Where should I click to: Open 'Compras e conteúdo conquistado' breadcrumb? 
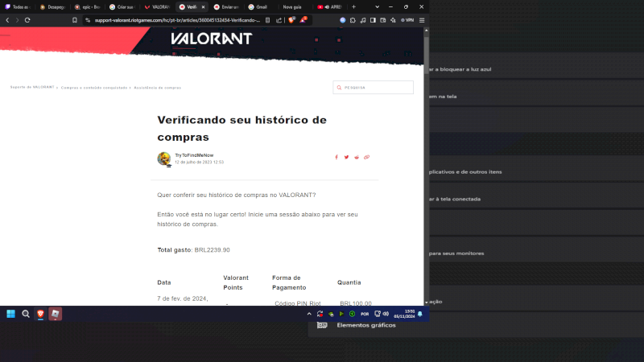pyautogui.click(x=94, y=88)
